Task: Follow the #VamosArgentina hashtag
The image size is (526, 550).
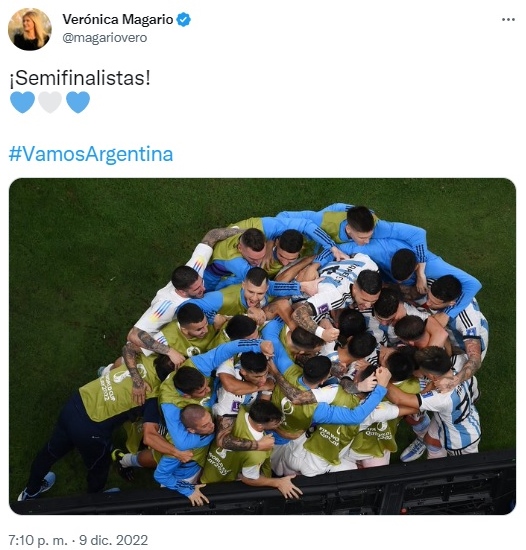Action: pyautogui.click(x=91, y=154)
